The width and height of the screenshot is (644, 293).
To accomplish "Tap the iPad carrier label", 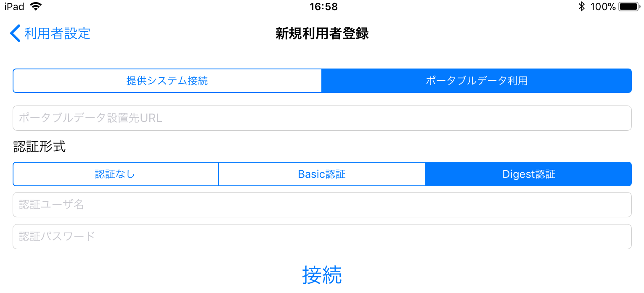I will [14, 6].
